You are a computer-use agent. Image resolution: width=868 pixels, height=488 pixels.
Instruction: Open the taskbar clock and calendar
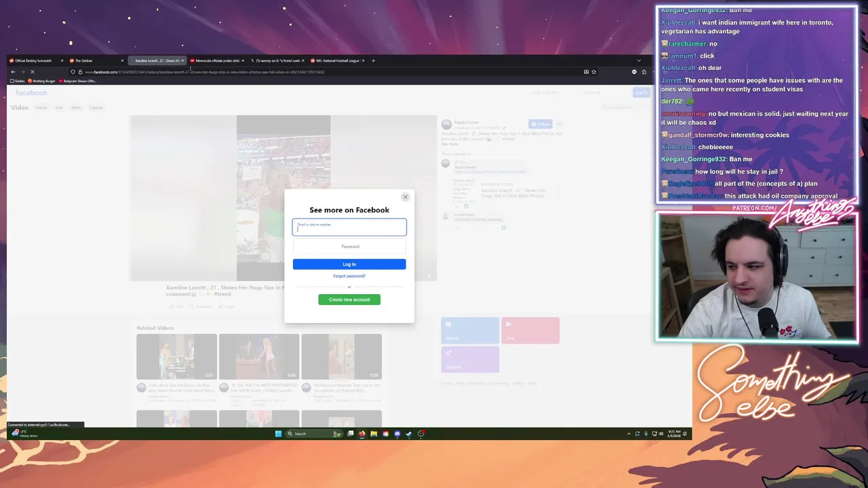pyautogui.click(x=675, y=433)
